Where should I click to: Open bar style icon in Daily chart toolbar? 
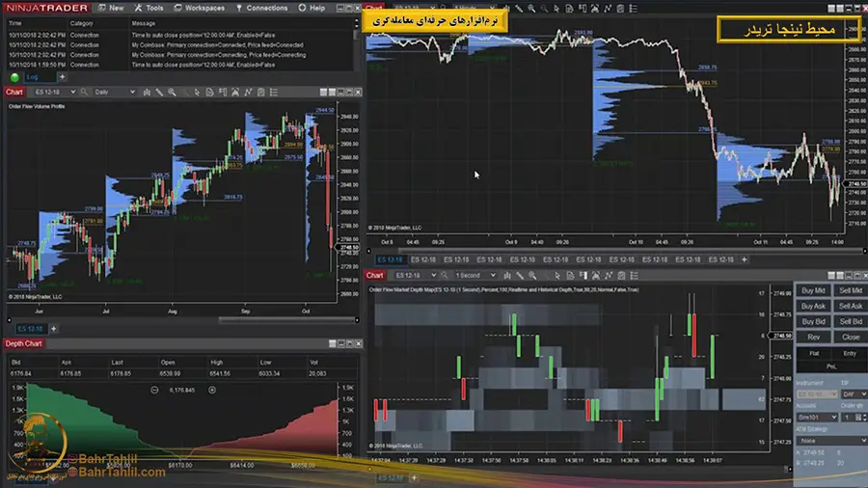tap(147, 93)
